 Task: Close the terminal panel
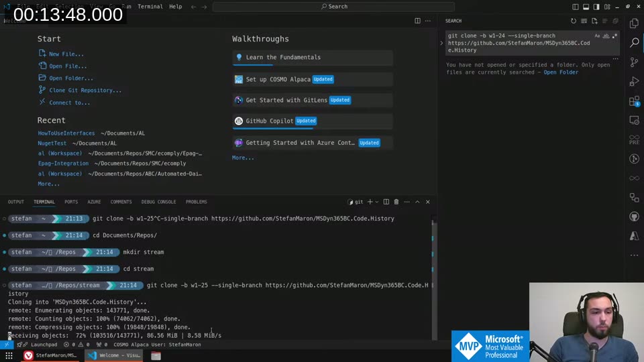(427, 202)
